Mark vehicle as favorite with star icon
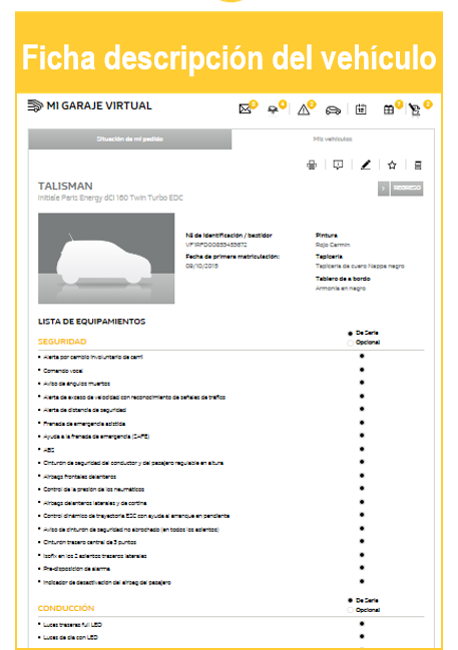 [392, 165]
